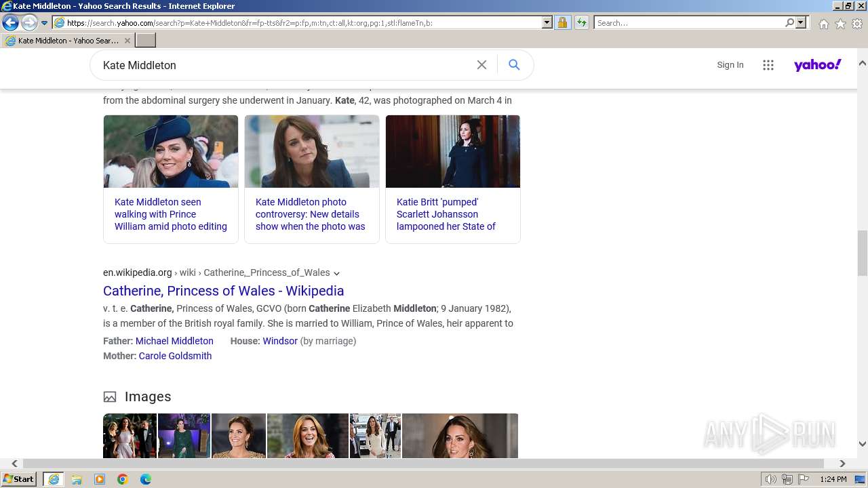The width and height of the screenshot is (868, 488).
Task: Open second image result with green dress
Action: coord(184,436)
